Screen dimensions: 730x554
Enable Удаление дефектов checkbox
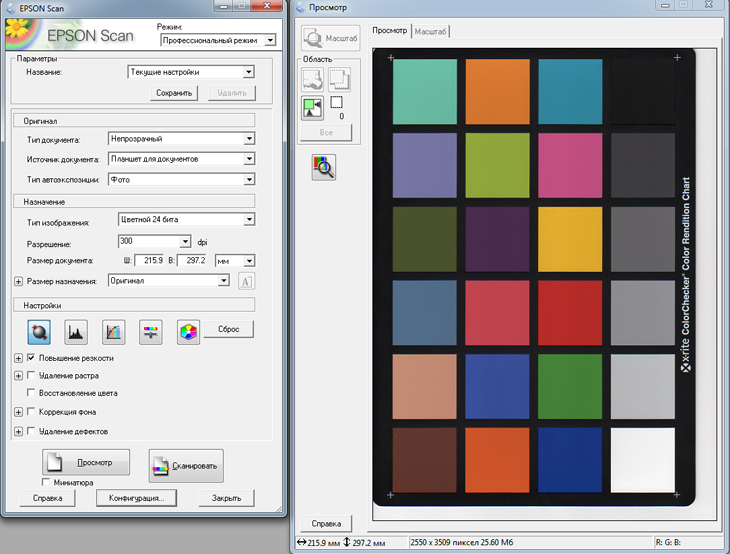(x=31, y=431)
